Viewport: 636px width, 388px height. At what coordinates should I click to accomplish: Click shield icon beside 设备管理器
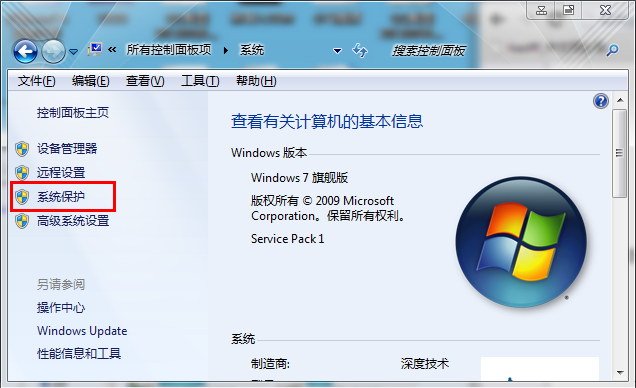[x=22, y=149]
